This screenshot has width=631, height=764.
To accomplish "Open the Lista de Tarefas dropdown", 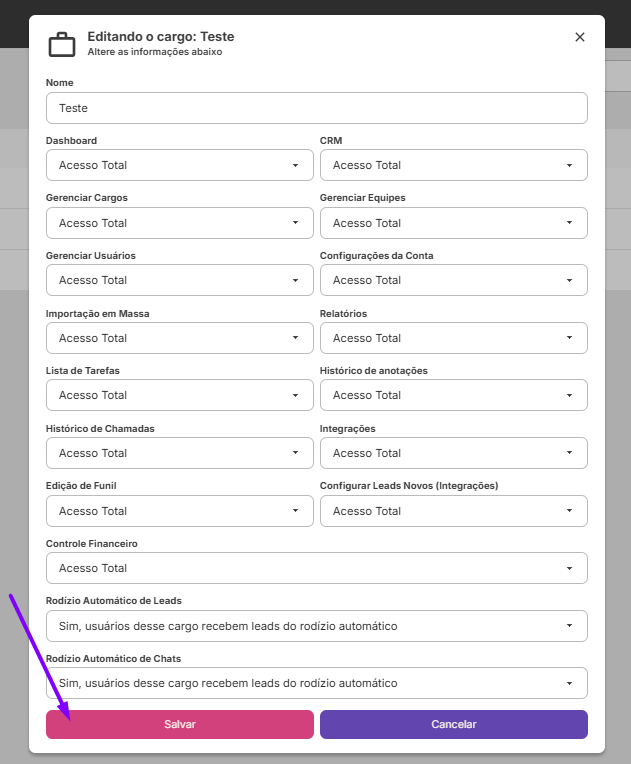I will (180, 395).
